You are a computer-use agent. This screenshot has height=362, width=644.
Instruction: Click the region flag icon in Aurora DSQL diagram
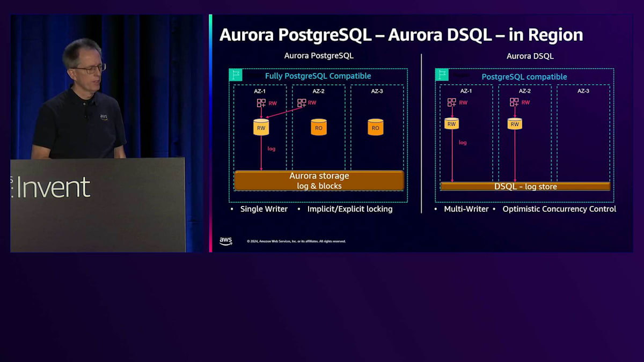(x=442, y=75)
